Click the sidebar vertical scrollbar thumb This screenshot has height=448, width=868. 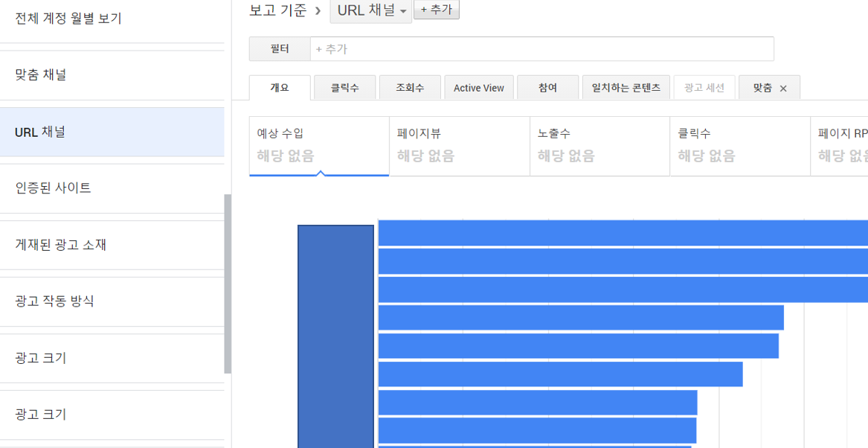coord(228,284)
